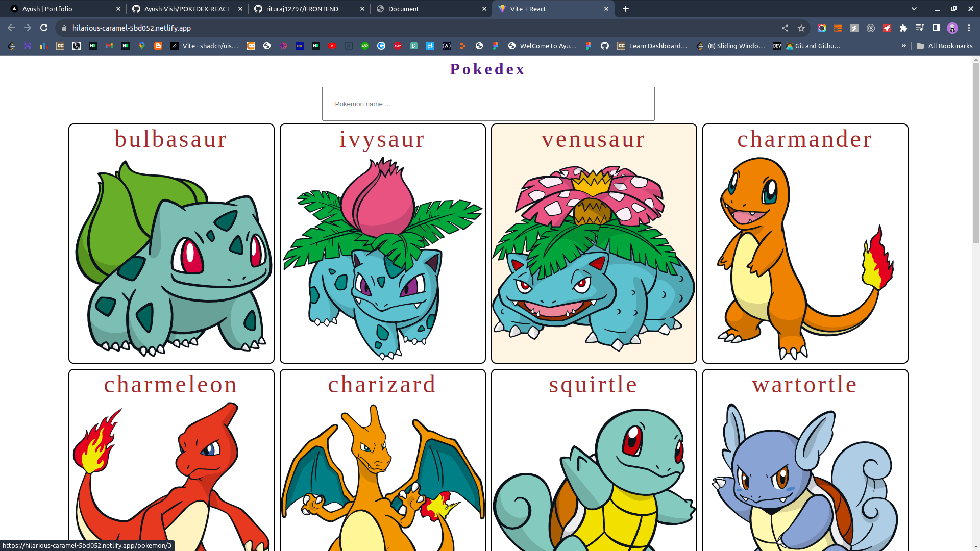Viewport: 980px width, 551px height.
Task: Click the scrollbar down arrow
Action: point(976,547)
